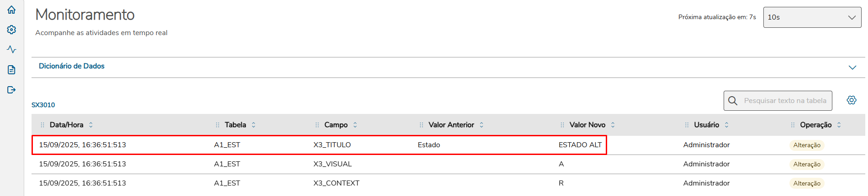
Task: Sort by Valor Anterior column
Action: [x=482, y=125]
